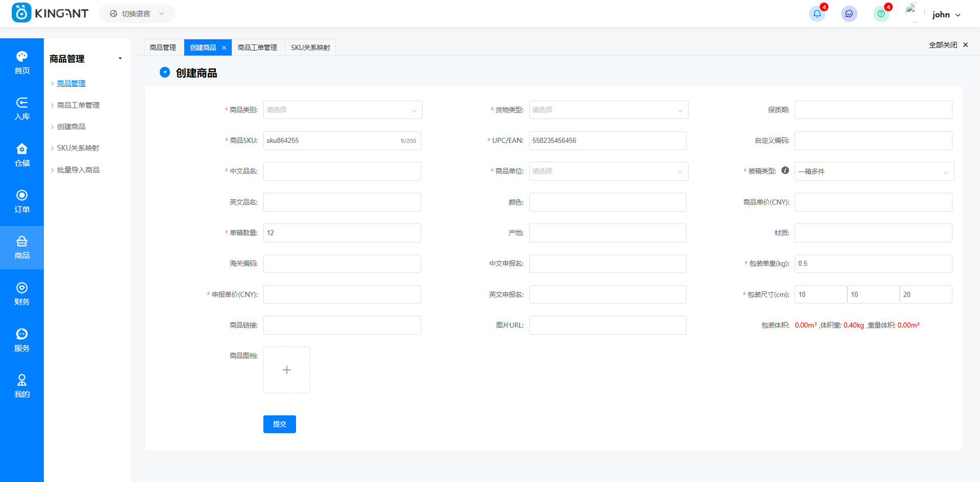The image size is (980, 482).
Task: Open the 财务 finance sidebar icon
Action: (22, 294)
